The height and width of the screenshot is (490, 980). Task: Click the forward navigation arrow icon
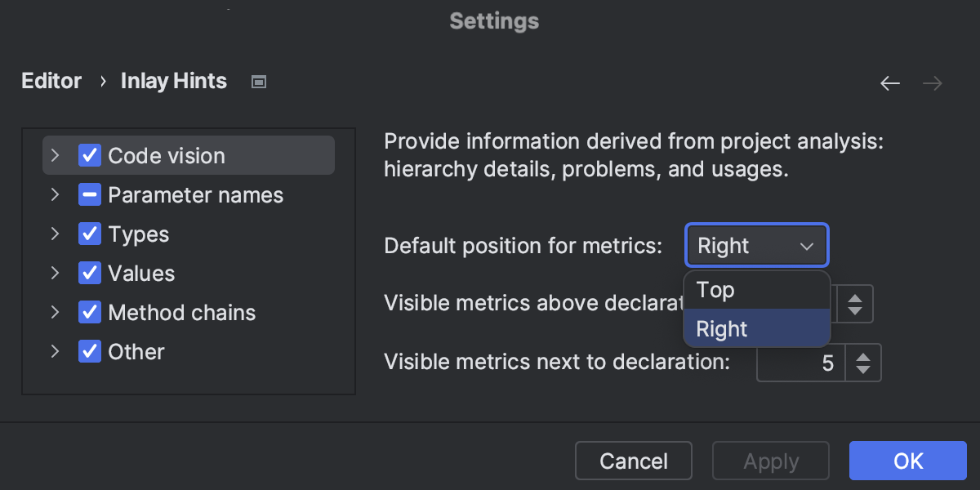click(933, 82)
